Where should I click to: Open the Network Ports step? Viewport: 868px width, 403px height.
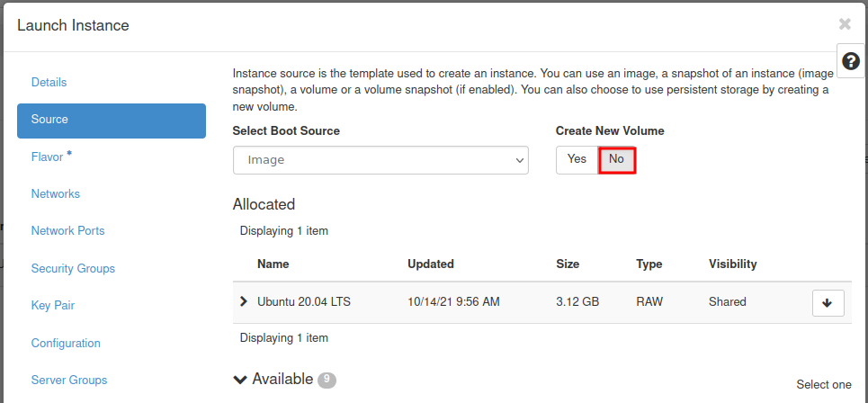(67, 231)
